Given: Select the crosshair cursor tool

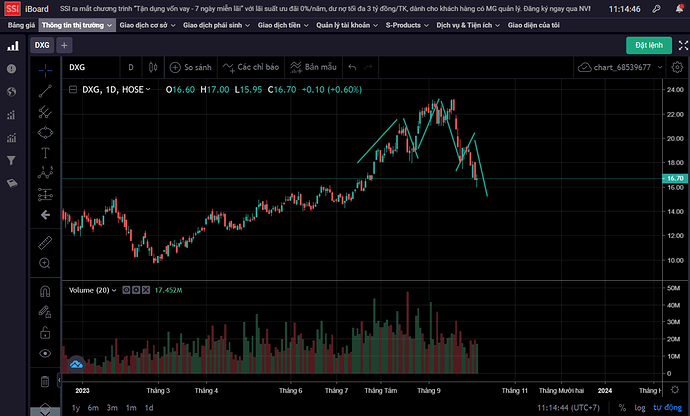Looking at the screenshot, I should pyautogui.click(x=45, y=70).
